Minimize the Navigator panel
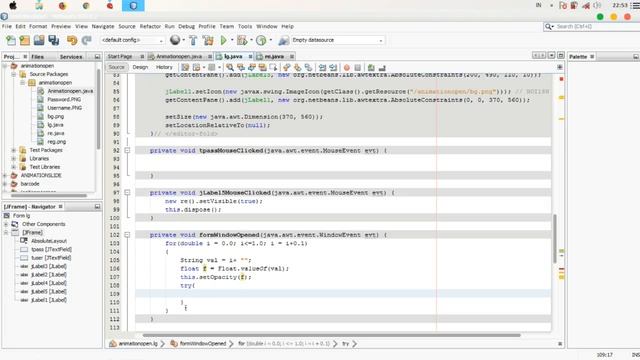Screen dimensions: 640x360 [97, 207]
